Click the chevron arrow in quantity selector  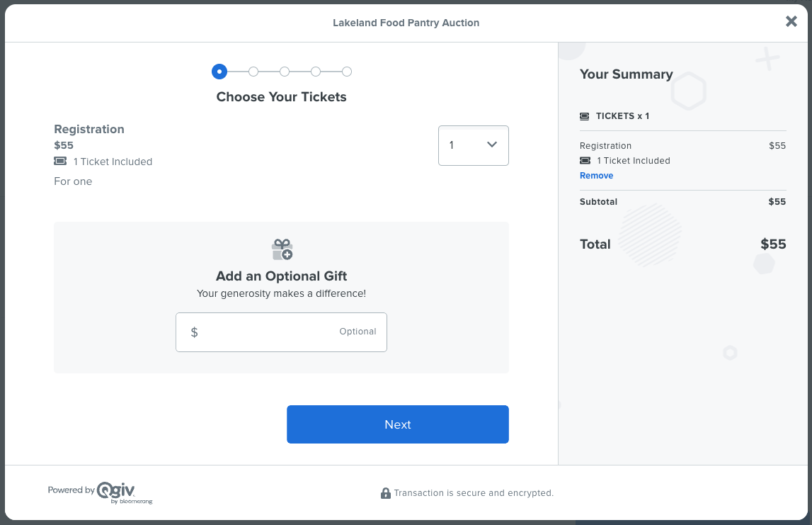pos(492,145)
